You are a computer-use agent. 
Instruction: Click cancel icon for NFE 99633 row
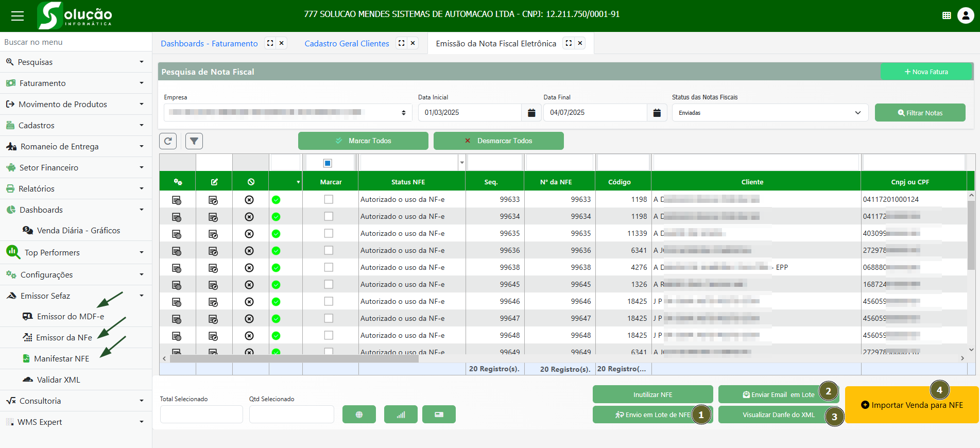point(250,200)
